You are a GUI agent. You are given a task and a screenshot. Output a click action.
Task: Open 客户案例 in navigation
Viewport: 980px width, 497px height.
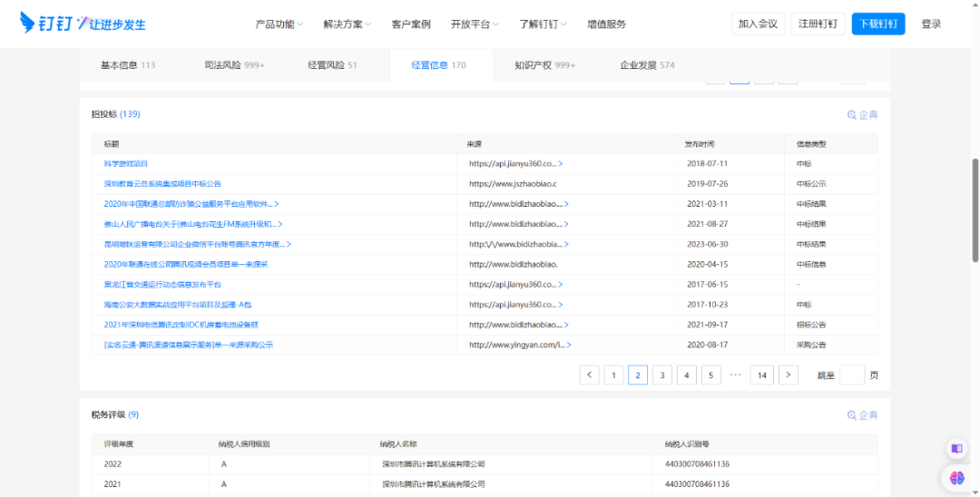coord(411,24)
